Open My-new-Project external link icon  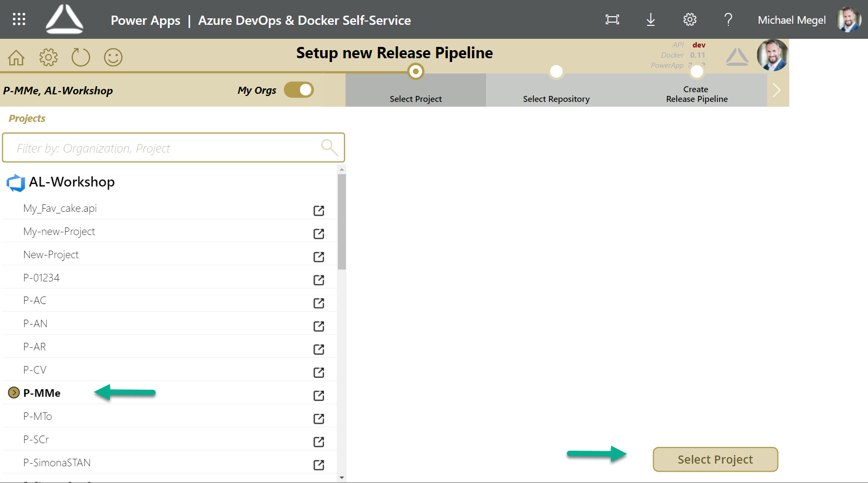319,233
